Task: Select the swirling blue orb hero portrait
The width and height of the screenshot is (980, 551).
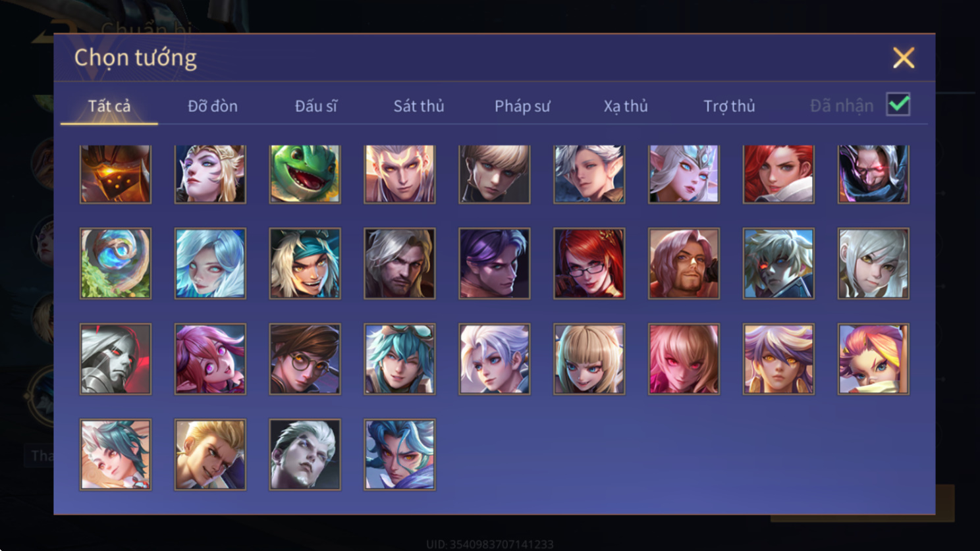Action: tap(115, 263)
